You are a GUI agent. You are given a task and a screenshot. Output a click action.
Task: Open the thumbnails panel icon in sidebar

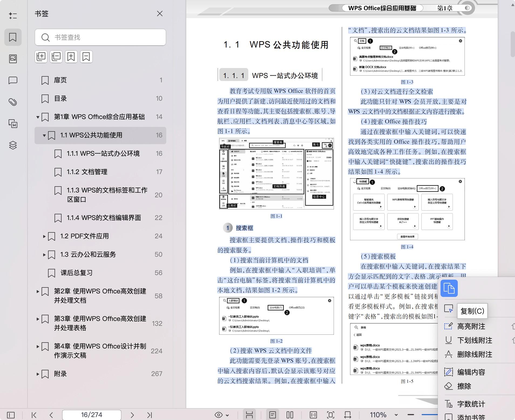13,59
